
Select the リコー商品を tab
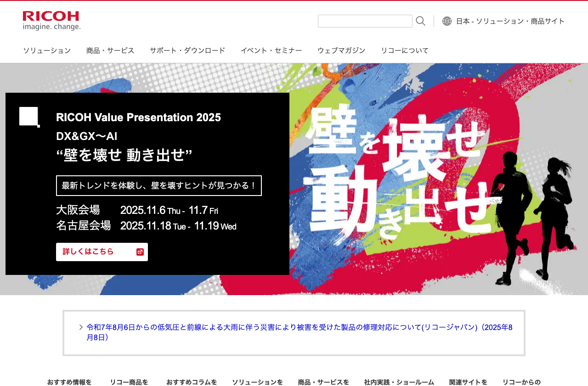tap(129, 382)
